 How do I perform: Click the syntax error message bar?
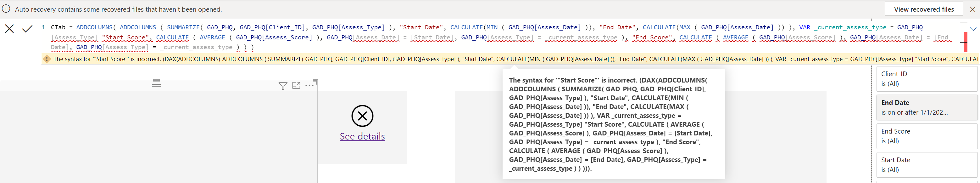(510, 59)
